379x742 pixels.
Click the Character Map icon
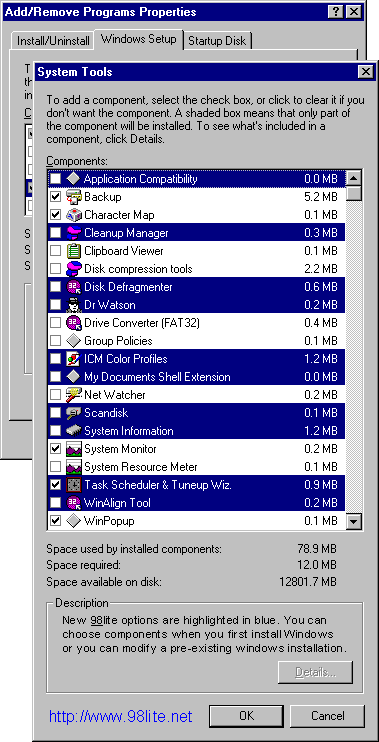point(73,215)
